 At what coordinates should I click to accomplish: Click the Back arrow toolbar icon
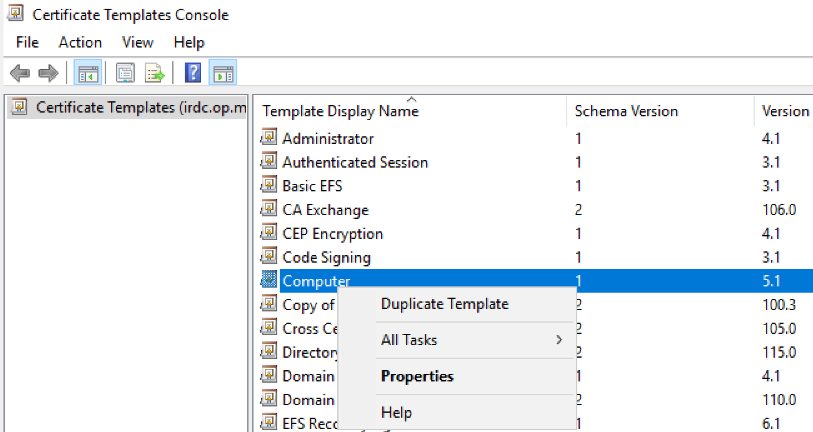[20, 73]
